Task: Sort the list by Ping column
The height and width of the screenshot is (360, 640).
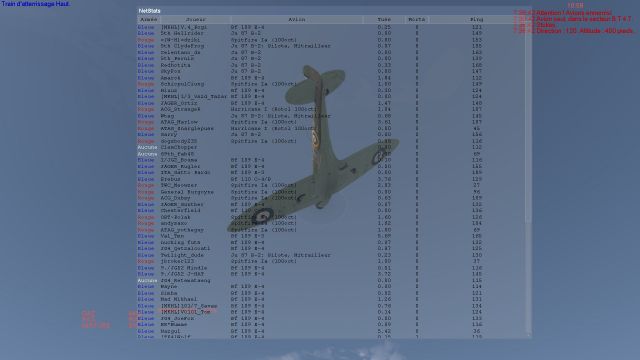Action: 477,20
